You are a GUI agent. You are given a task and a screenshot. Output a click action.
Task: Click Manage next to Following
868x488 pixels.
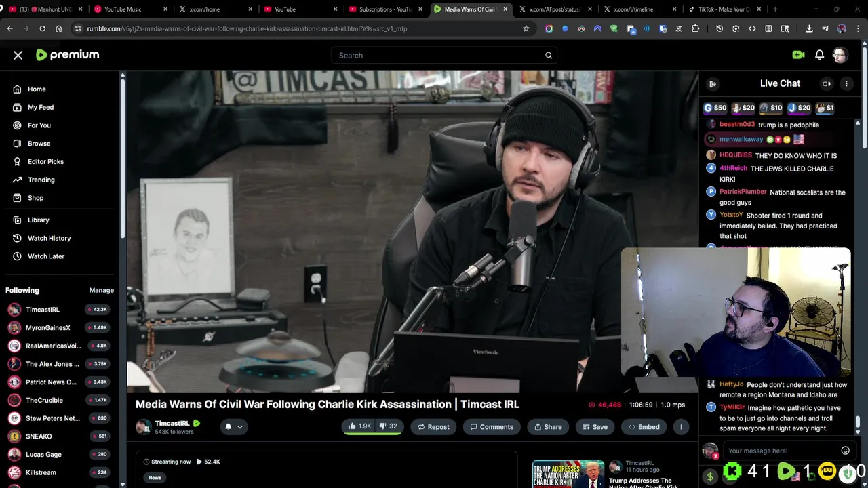[x=102, y=290]
